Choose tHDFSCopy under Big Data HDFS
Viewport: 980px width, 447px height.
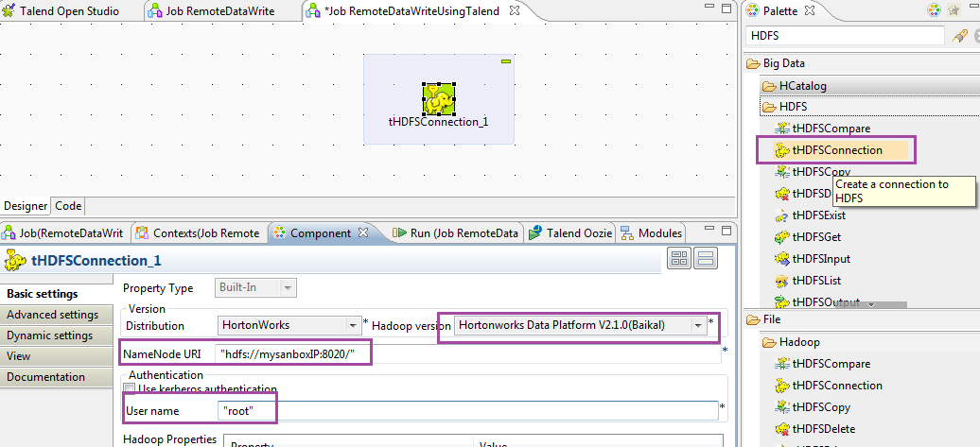coord(821,171)
